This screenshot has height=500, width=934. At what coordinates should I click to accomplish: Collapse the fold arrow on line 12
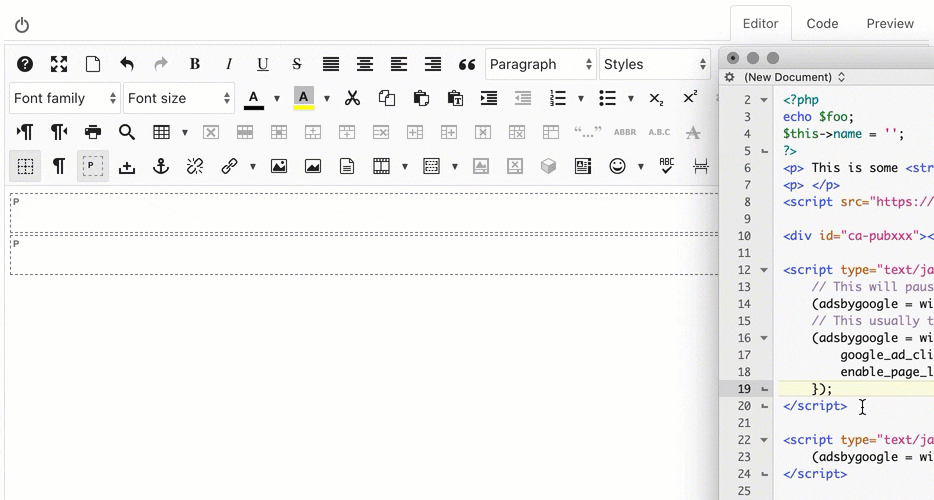[x=764, y=270]
